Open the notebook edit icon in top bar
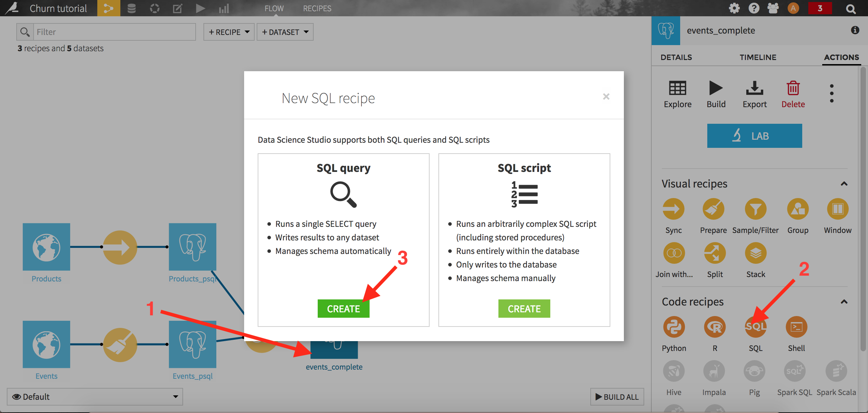Screen dimensions: 868x413 178,8
